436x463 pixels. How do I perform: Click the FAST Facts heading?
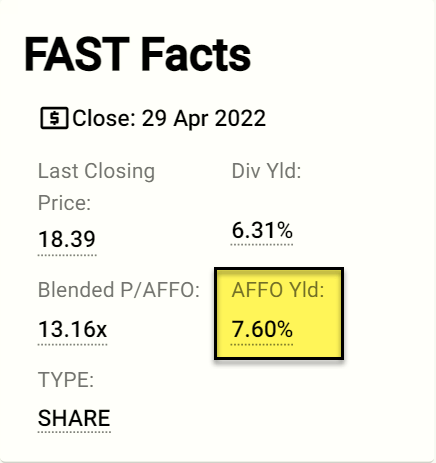coord(138,54)
